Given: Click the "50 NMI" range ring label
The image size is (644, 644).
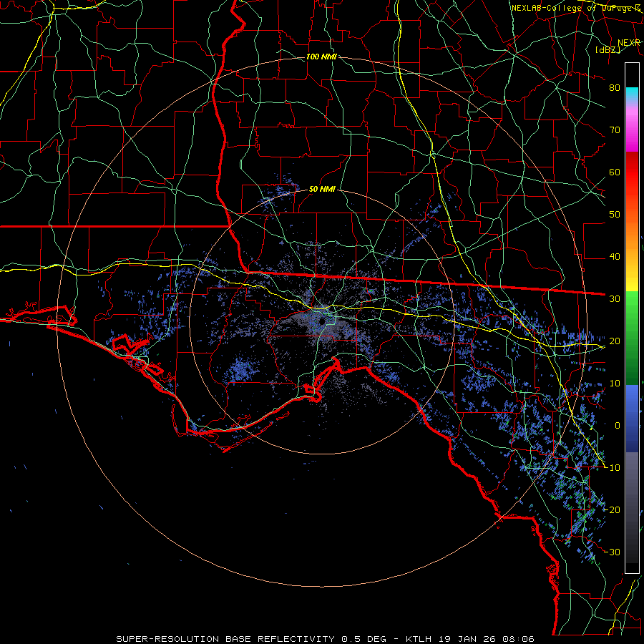Looking at the screenshot, I should point(323,190).
